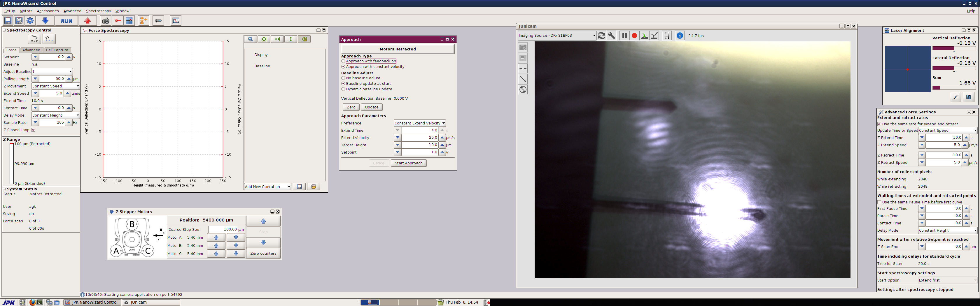The image size is (980, 306).
Task: Switch to the Advanced tab
Action: tap(31, 50)
